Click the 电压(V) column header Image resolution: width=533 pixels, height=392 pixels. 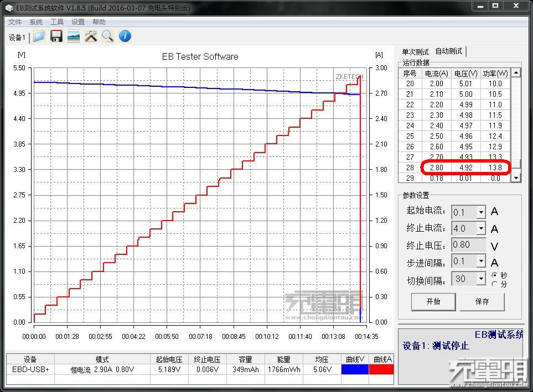(465, 74)
